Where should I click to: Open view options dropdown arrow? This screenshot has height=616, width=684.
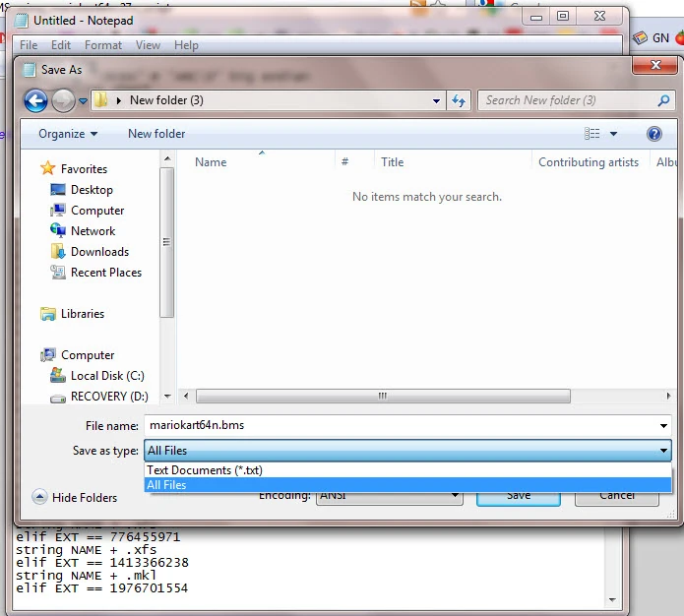click(x=614, y=134)
